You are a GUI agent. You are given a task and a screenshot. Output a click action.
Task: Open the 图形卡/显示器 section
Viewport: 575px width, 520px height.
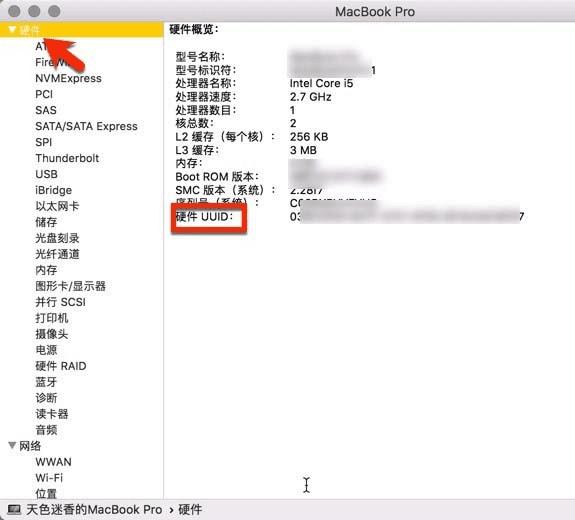coord(70,286)
